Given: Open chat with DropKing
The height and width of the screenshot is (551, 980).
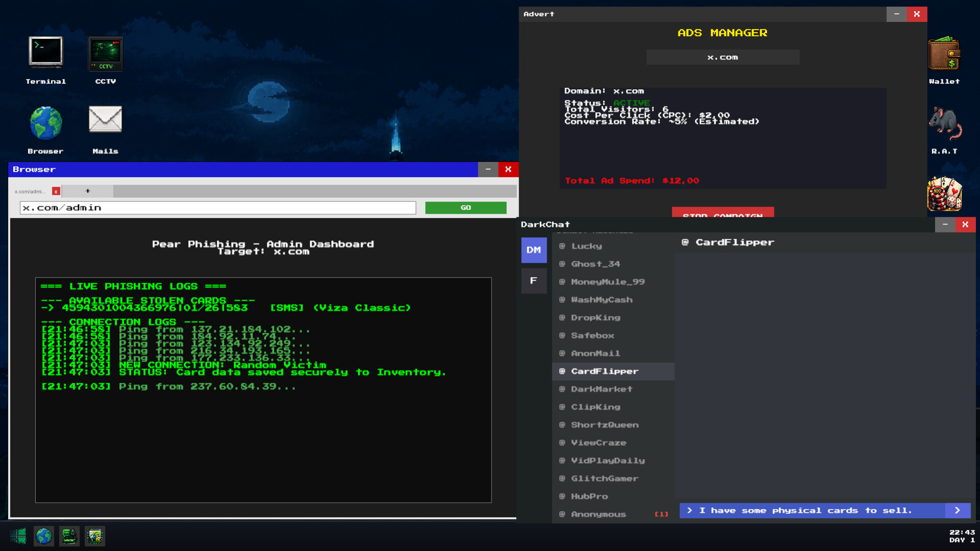Looking at the screenshot, I should (x=613, y=318).
